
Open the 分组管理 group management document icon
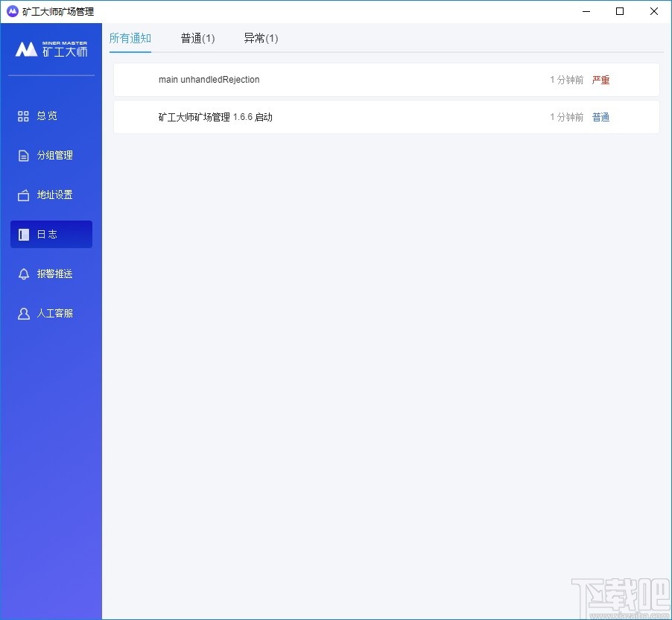tap(23, 155)
